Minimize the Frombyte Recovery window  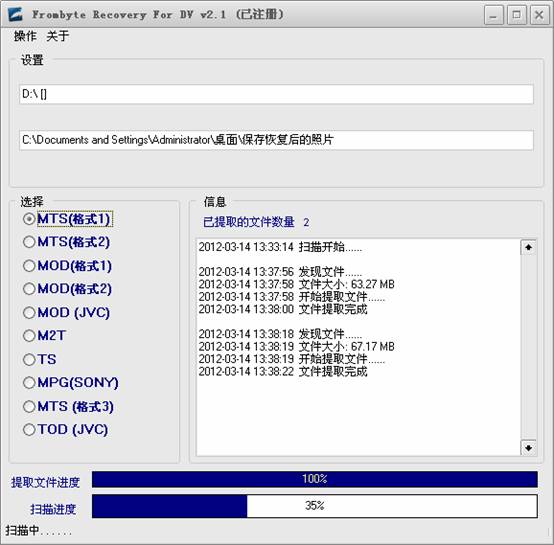(x=494, y=15)
